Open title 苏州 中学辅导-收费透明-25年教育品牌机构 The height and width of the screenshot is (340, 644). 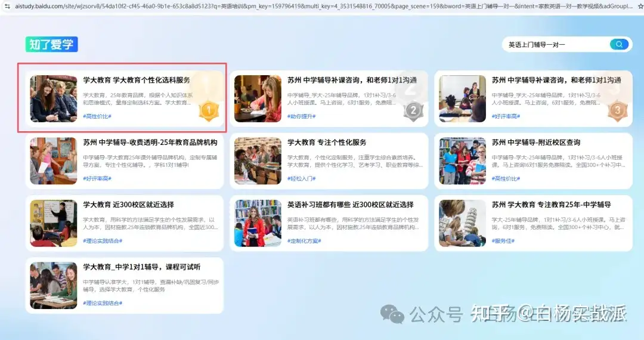pos(150,143)
